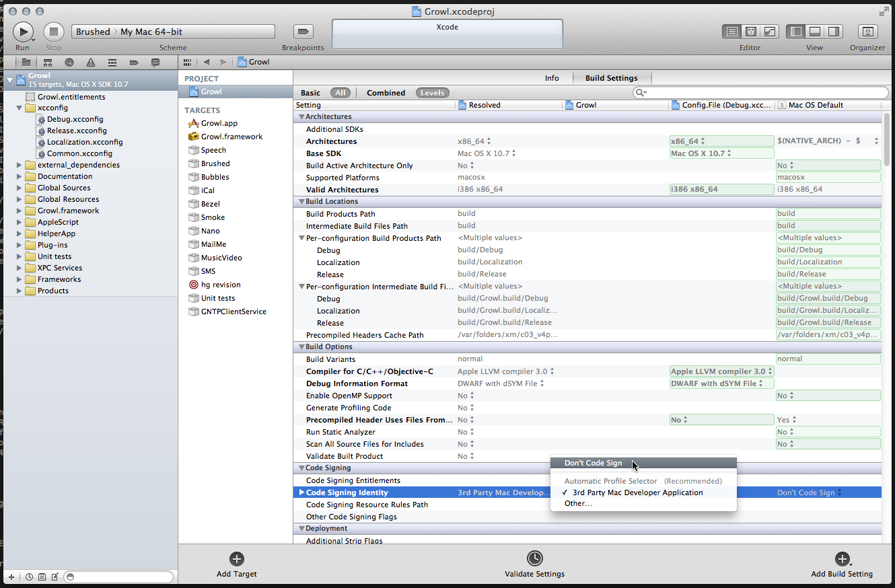The width and height of the screenshot is (895, 588).
Task: Collapse the Build Locations section
Action: pyautogui.click(x=301, y=202)
